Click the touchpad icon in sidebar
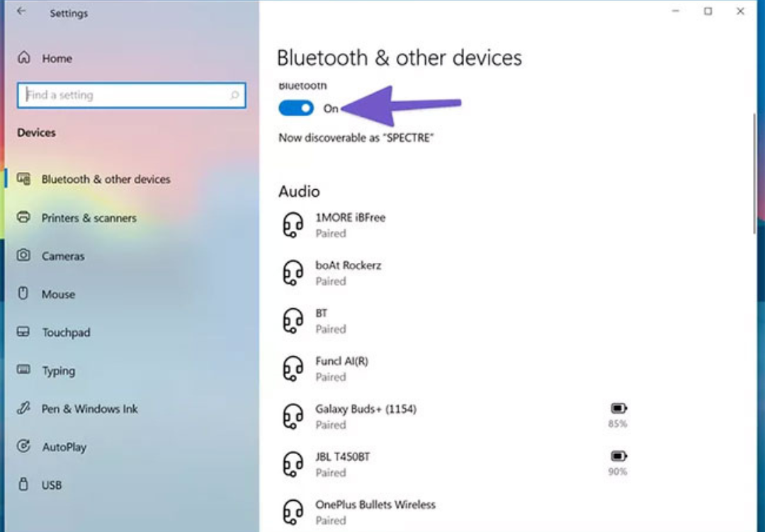Viewport: 765px width, 532px height. pos(23,332)
